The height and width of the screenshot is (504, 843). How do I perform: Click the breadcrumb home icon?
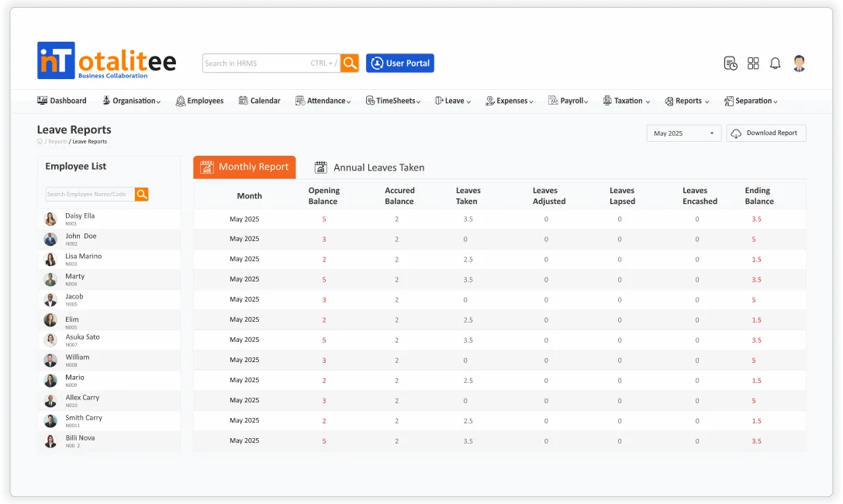(40, 142)
